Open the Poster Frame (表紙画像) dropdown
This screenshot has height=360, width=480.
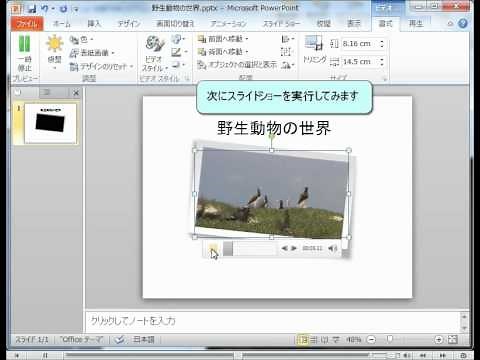pos(92,53)
